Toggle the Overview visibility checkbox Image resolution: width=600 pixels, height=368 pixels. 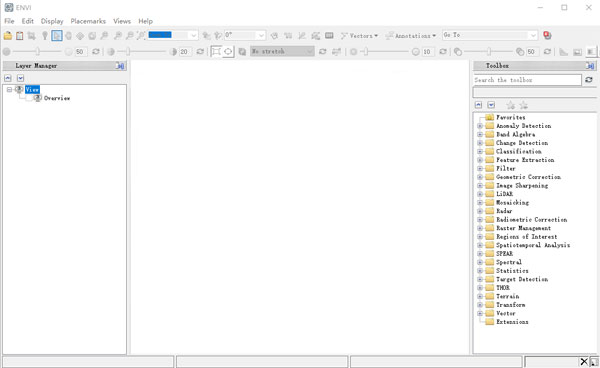29,98
